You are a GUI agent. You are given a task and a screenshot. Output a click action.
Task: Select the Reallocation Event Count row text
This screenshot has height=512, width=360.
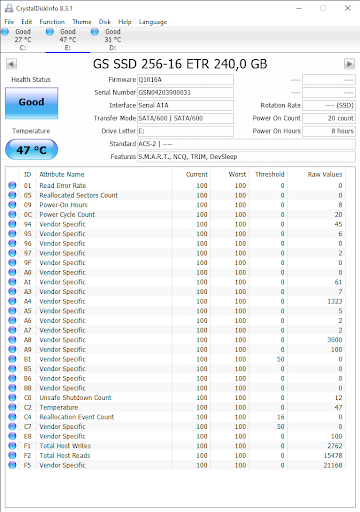coord(77,417)
